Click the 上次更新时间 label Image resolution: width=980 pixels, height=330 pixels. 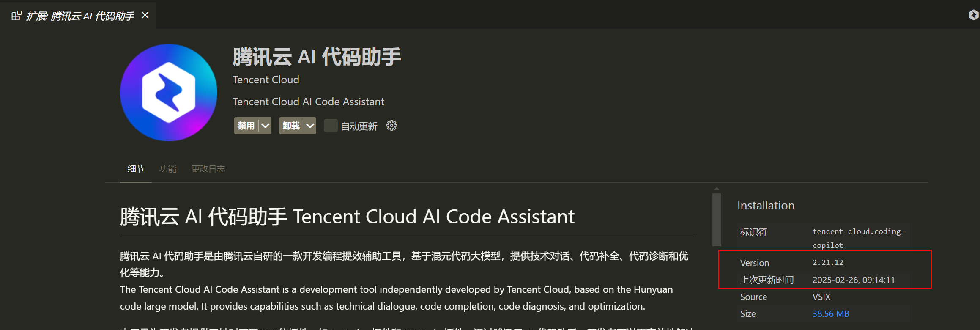[x=767, y=280]
